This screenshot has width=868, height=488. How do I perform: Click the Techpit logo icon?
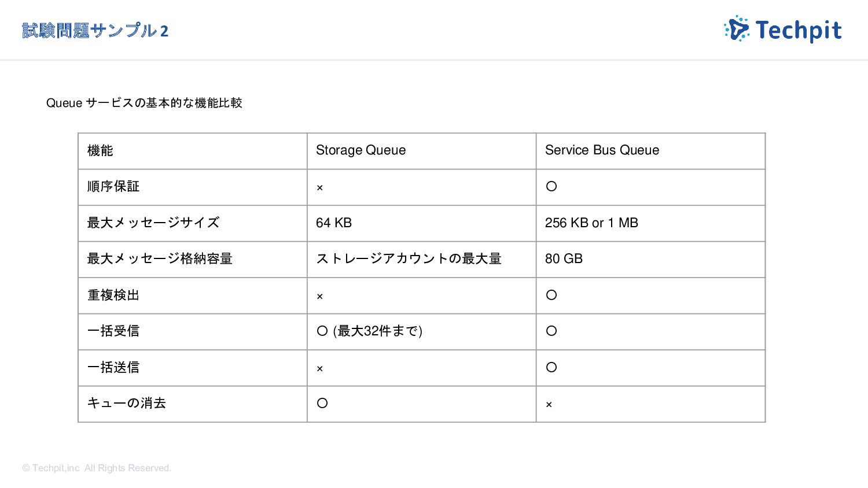pos(737,29)
